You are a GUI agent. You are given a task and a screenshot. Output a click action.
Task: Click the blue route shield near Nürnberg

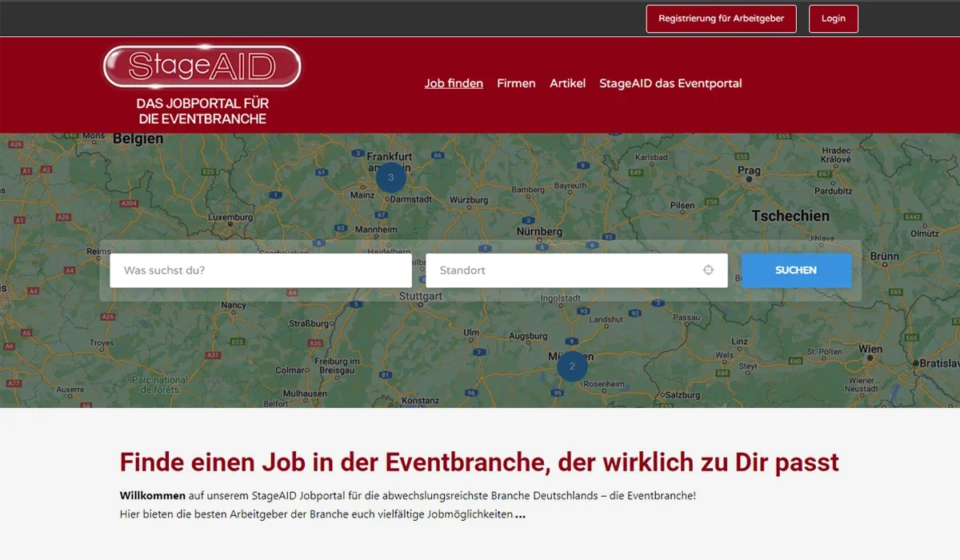[528, 220]
